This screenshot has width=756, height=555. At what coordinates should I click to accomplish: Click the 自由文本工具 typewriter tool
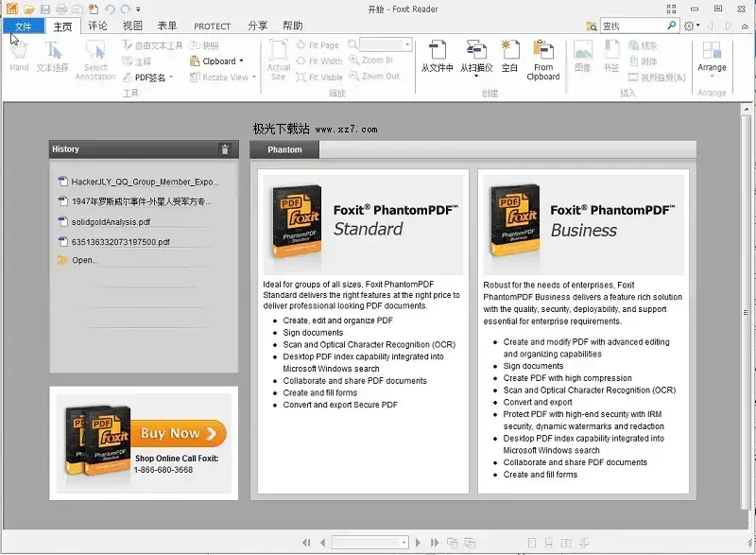[x=152, y=45]
